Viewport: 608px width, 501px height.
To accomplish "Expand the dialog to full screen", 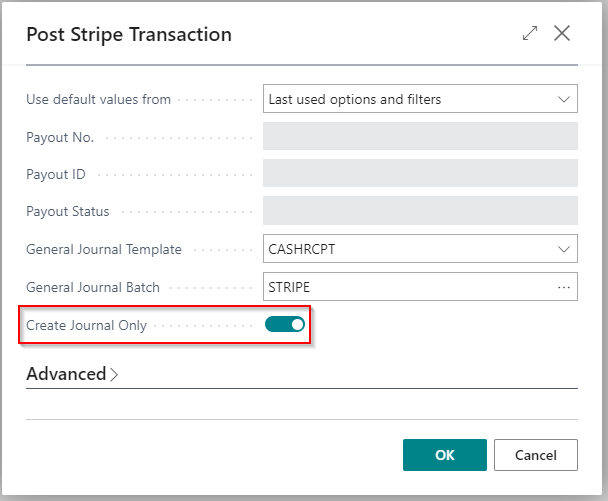I will [530, 34].
